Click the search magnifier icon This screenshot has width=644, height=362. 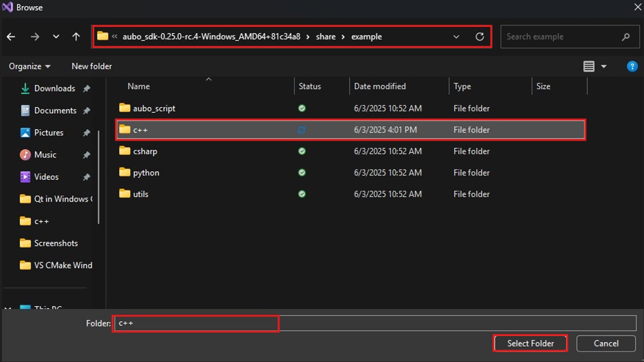tap(626, 37)
